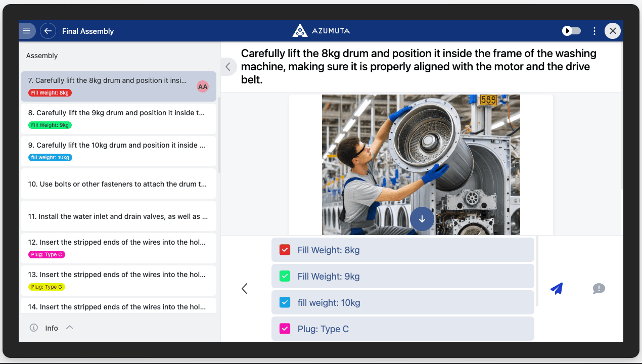Click the Info circle icon
642x364 pixels.
[34, 328]
